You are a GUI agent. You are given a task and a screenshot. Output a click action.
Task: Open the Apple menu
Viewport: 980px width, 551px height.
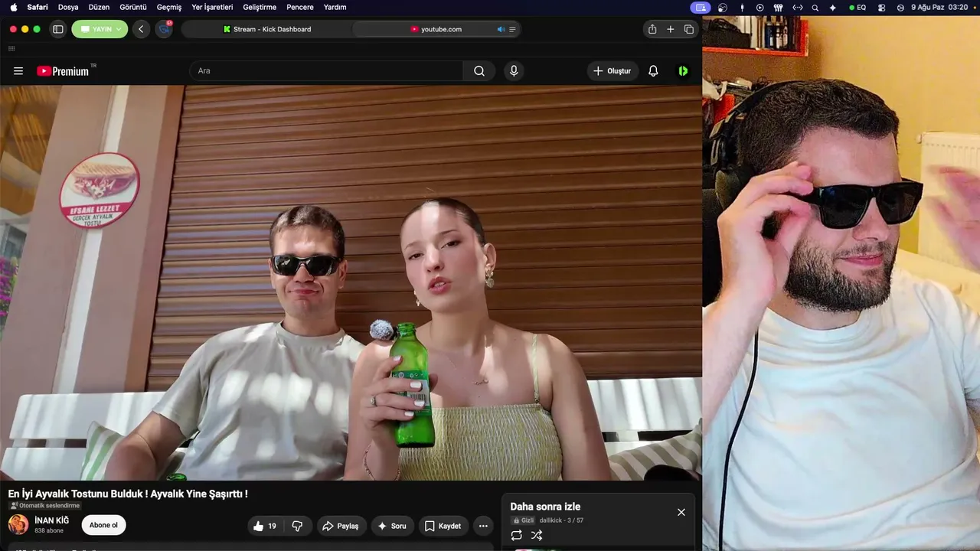13,7
